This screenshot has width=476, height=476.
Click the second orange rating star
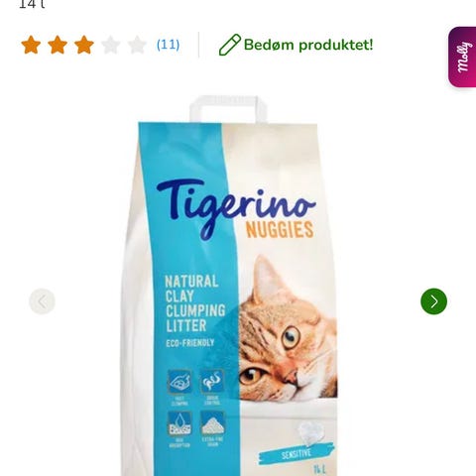(x=58, y=45)
